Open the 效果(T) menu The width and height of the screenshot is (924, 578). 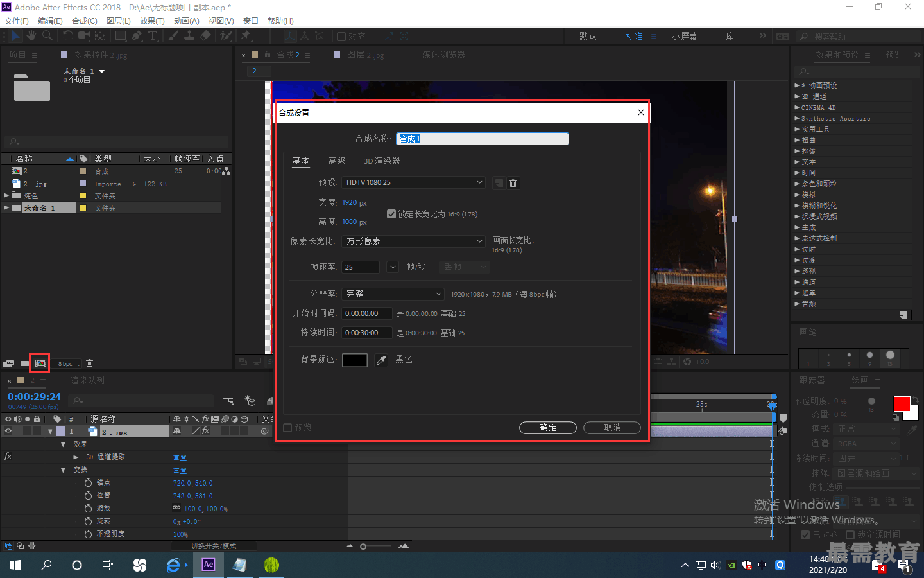pos(152,21)
